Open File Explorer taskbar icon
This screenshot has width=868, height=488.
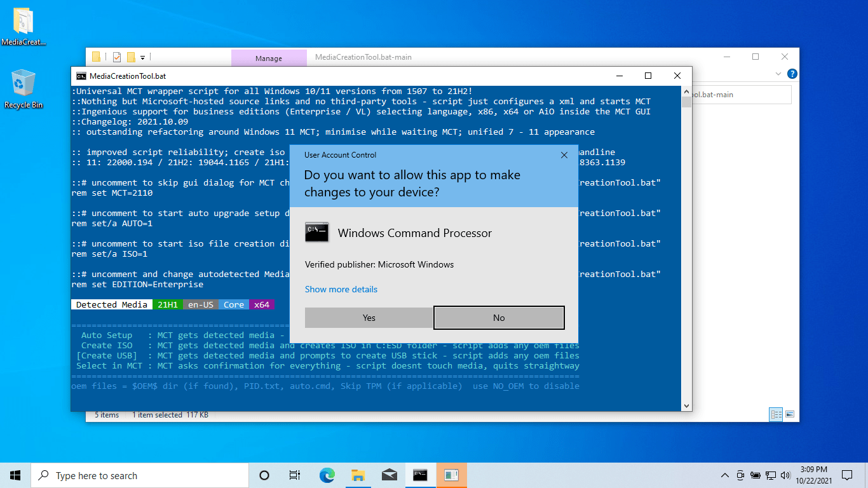click(358, 475)
